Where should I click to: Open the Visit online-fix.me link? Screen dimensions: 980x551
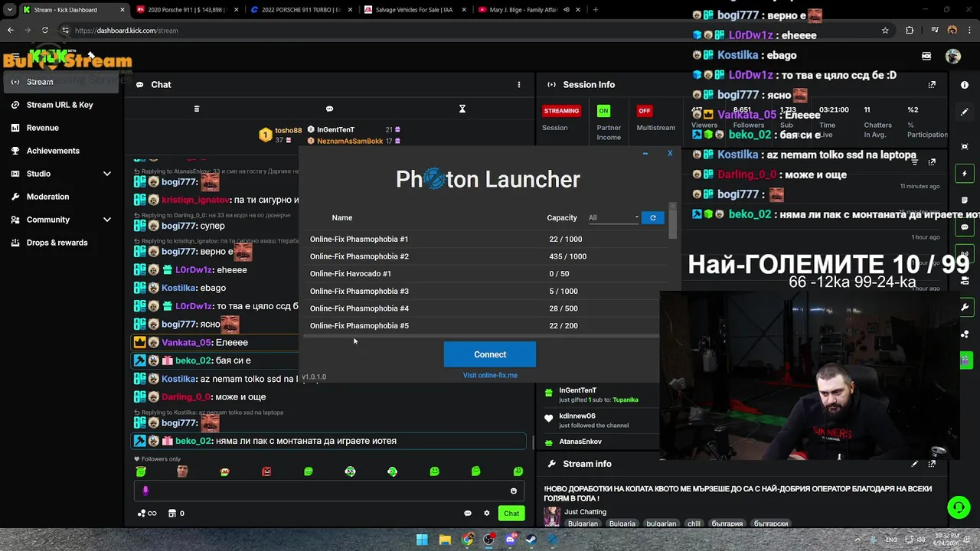[x=490, y=375]
